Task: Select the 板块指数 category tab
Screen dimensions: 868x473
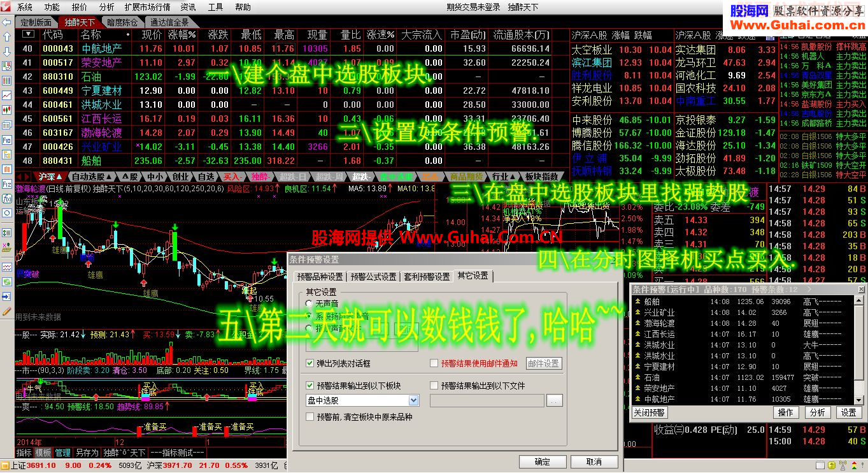Action: tap(542, 177)
